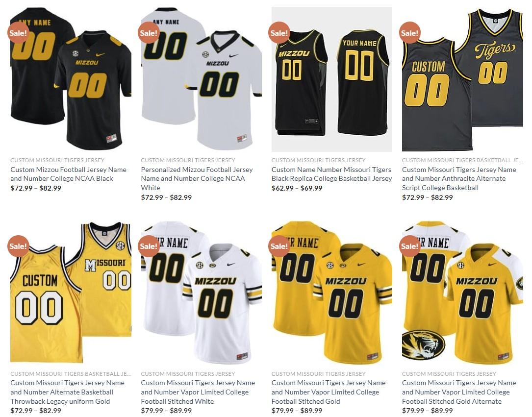This screenshot has height=417, width=532.
Task: Open black Mizzou football jersey product image
Action: [71, 79]
